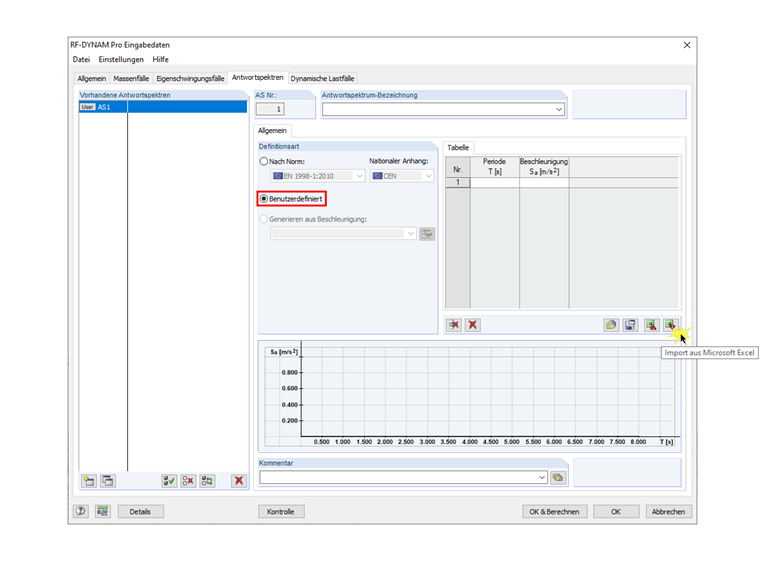Click the Abbrechen button
This screenshot has width=760, height=570.
click(x=668, y=511)
